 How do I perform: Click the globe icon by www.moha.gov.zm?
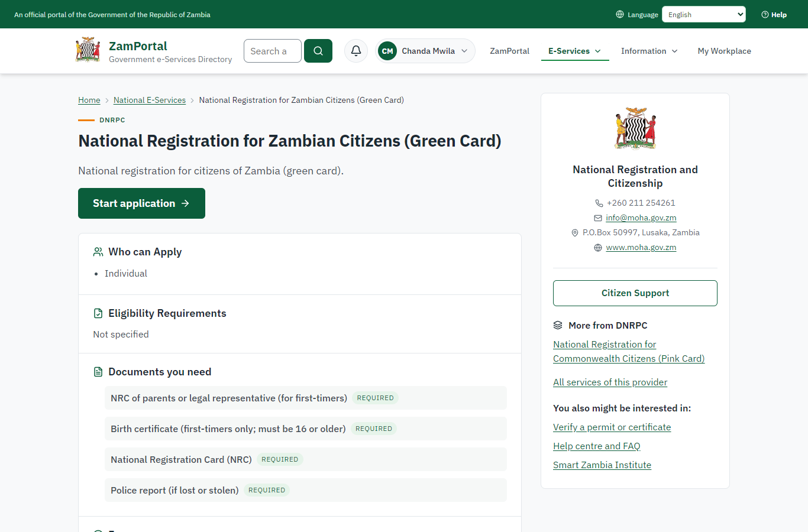coord(598,248)
